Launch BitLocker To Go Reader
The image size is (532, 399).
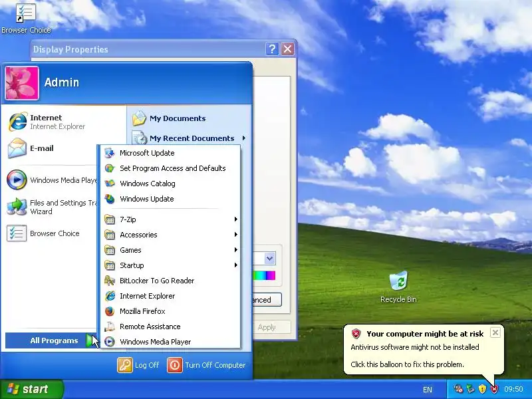point(171,281)
